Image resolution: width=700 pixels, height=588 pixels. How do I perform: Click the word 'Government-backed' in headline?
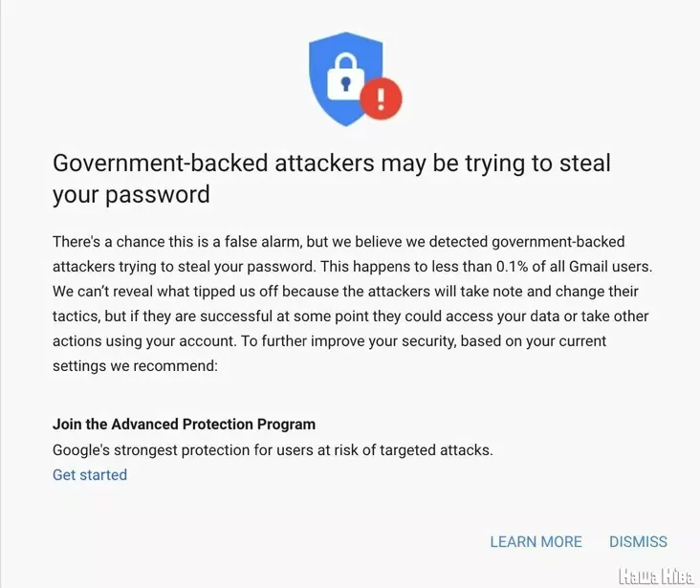(161, 163)
